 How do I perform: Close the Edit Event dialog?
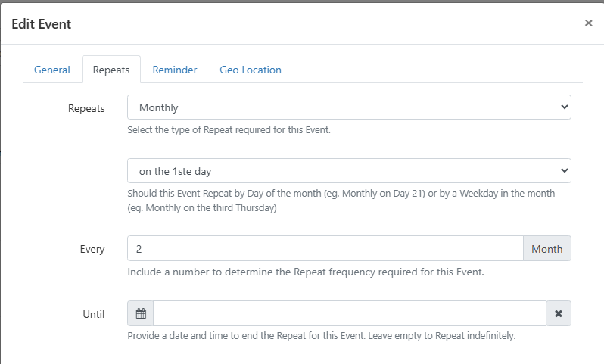click(x=588, y=23)
